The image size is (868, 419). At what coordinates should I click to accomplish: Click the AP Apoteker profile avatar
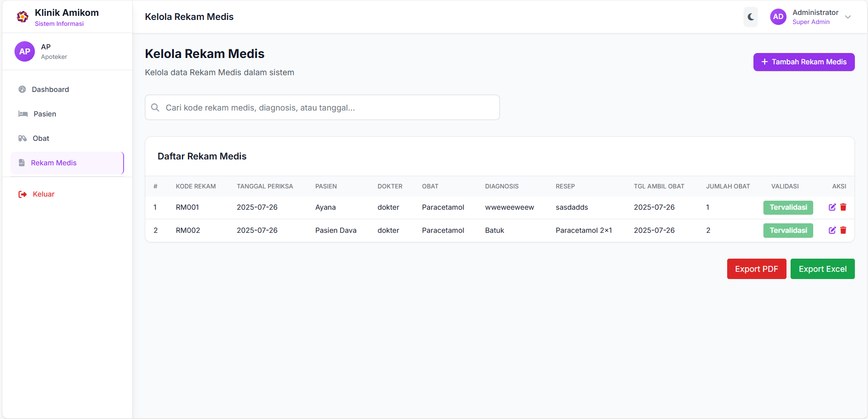[24, 52]
